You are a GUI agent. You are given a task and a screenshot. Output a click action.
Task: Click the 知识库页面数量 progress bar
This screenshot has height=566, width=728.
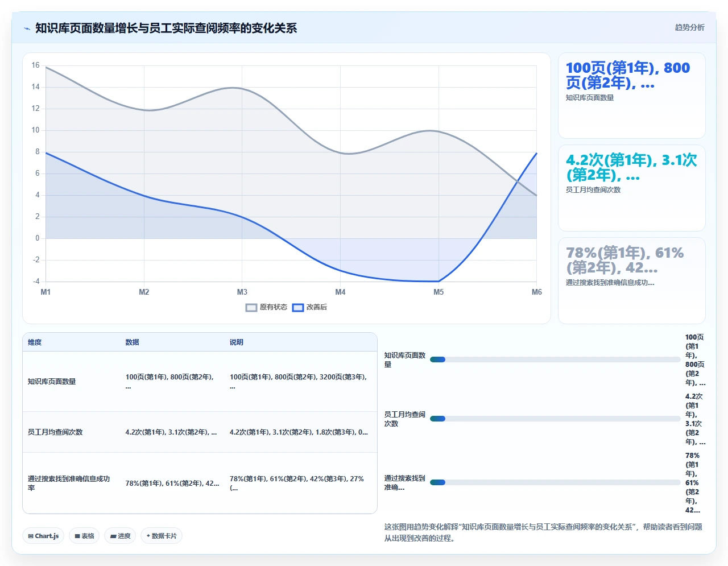[x=555, y=360]
